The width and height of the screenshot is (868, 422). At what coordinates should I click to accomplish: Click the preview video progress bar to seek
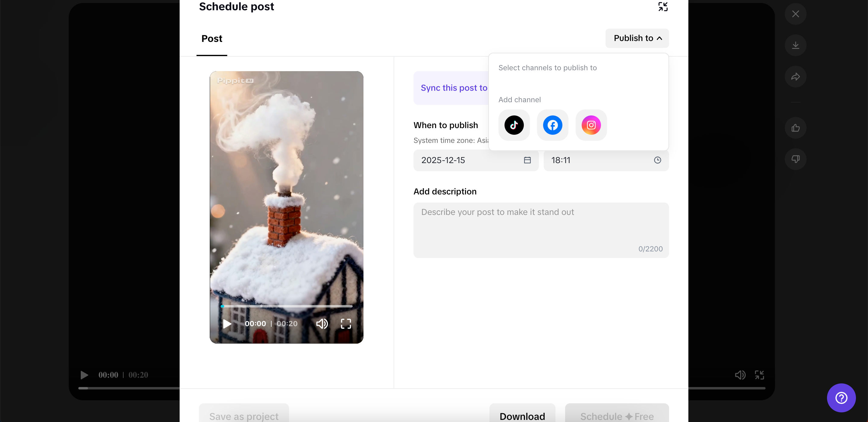[x=286, y=306]
